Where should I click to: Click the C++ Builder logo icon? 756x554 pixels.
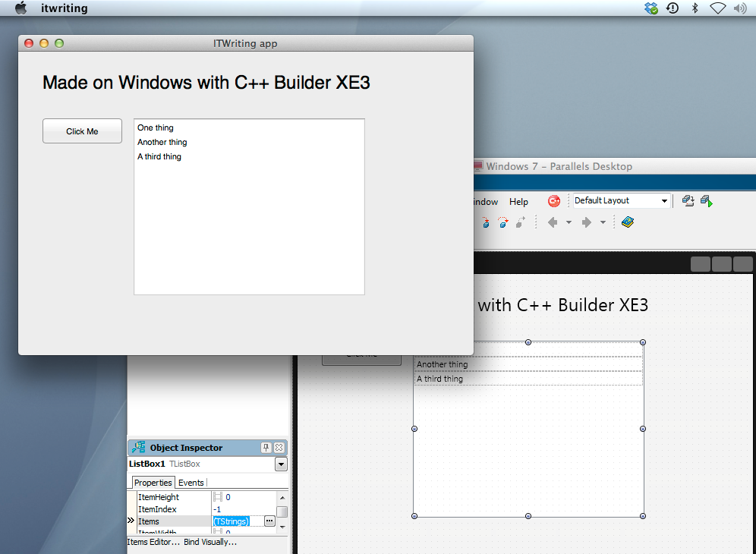point(554,201)
